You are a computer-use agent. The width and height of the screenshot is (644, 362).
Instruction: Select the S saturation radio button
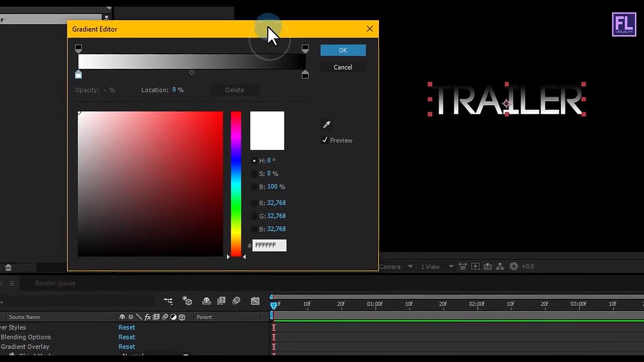point(254,173)
